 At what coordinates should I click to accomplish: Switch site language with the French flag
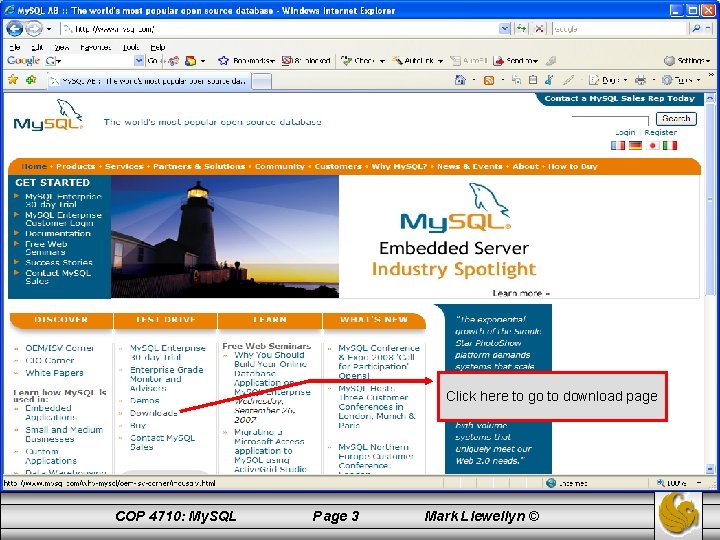click(x=618, y=146)
